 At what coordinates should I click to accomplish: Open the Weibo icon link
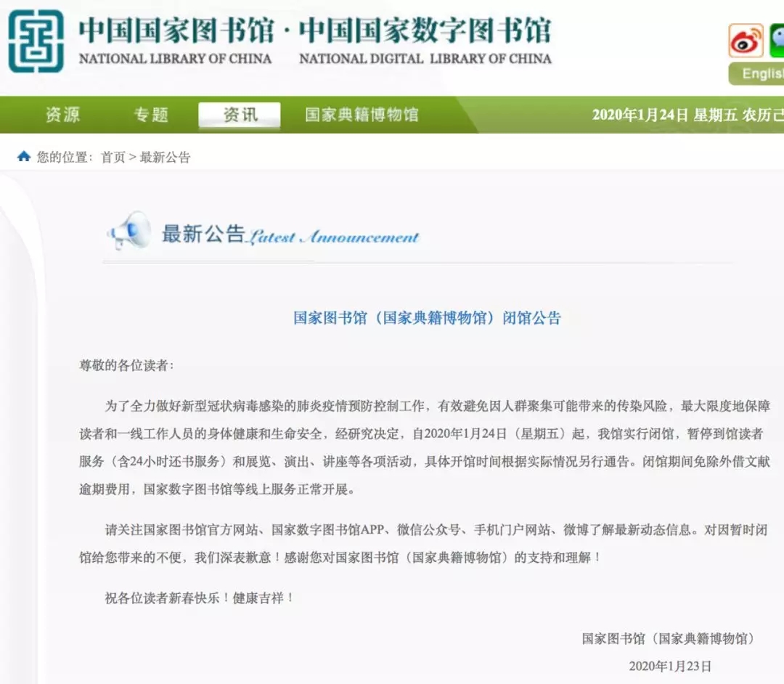pos(746,41)
